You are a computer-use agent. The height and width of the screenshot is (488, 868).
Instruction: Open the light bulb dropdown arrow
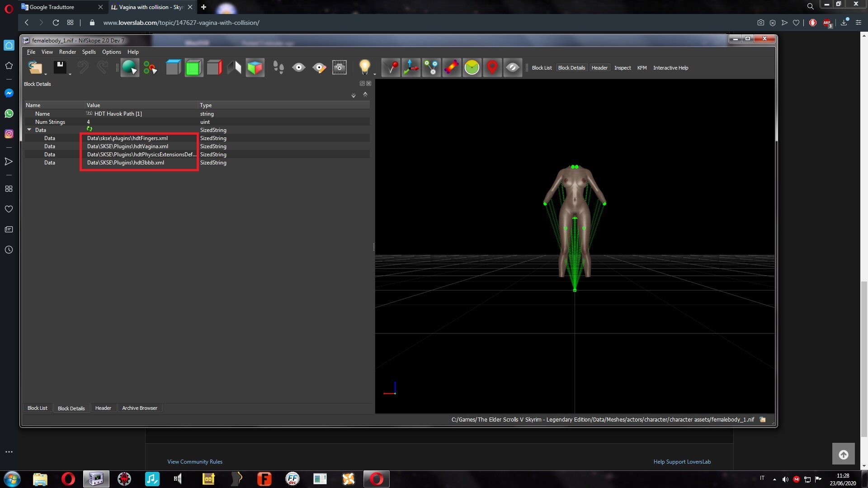pos(375,74)
